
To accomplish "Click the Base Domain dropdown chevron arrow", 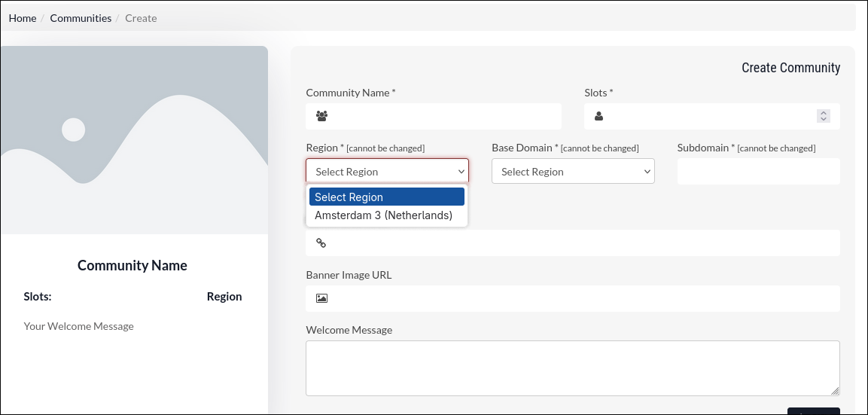I will click(647, 171).
